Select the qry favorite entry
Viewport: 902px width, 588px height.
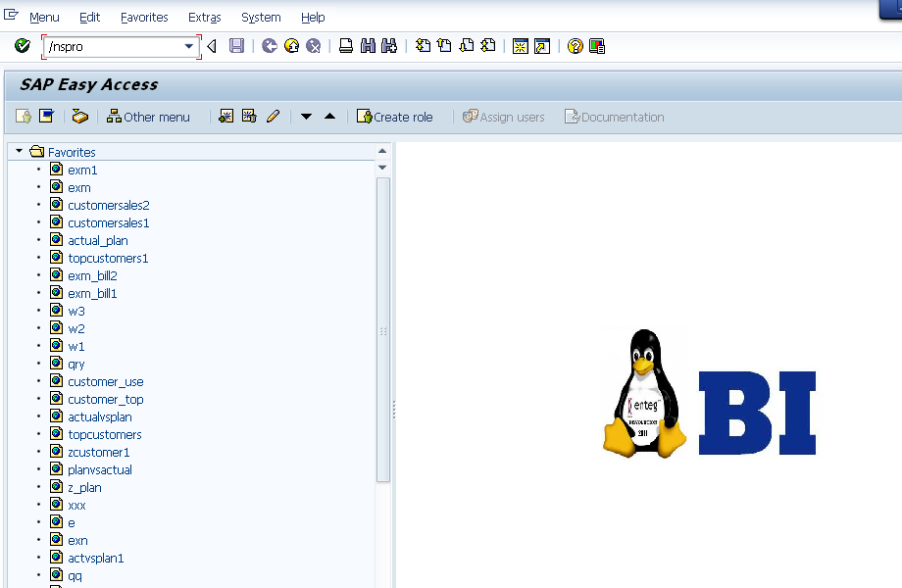pos(75,365)
